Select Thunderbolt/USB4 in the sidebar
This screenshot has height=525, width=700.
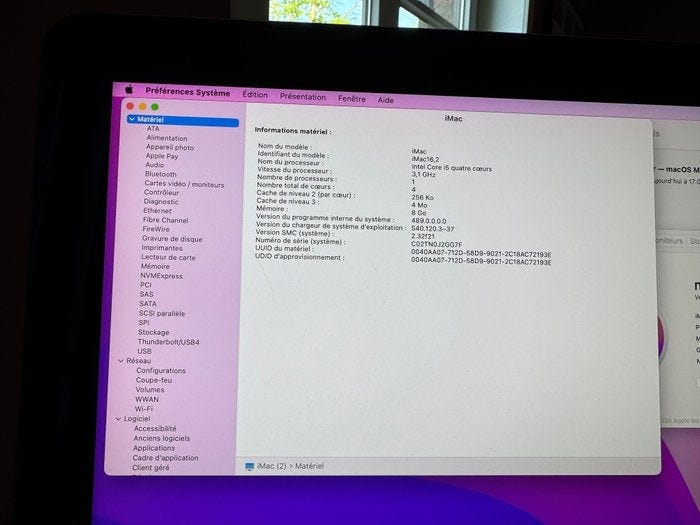pos(168,342)
